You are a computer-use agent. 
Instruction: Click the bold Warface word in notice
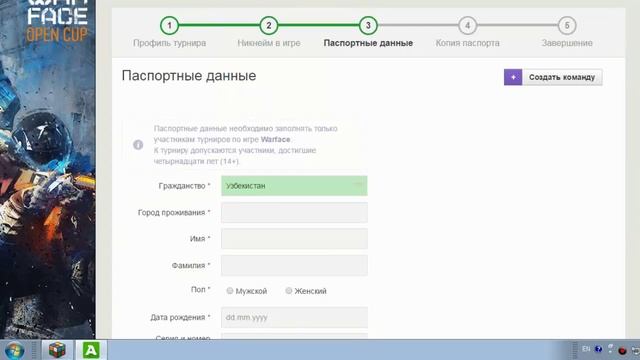pos(276,139)
